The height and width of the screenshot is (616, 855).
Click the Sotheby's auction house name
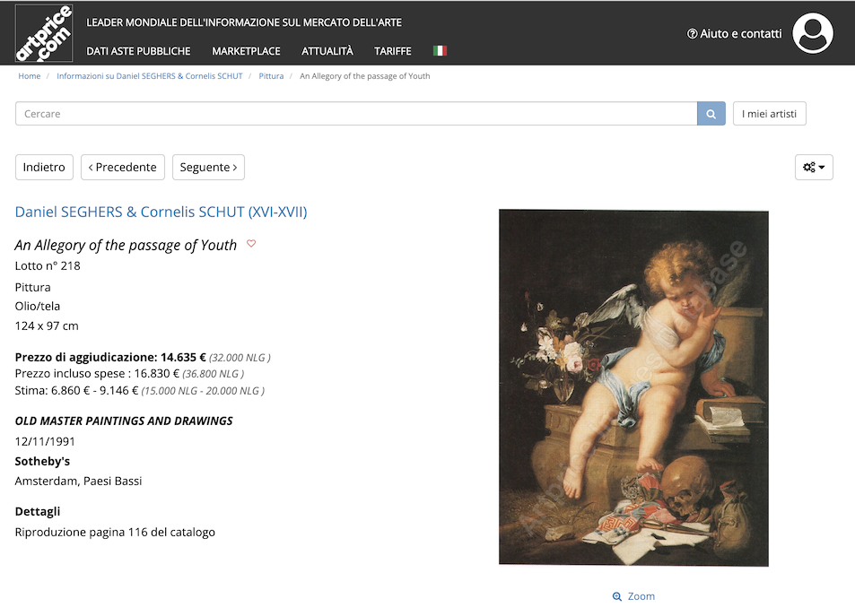pos(42,461)
